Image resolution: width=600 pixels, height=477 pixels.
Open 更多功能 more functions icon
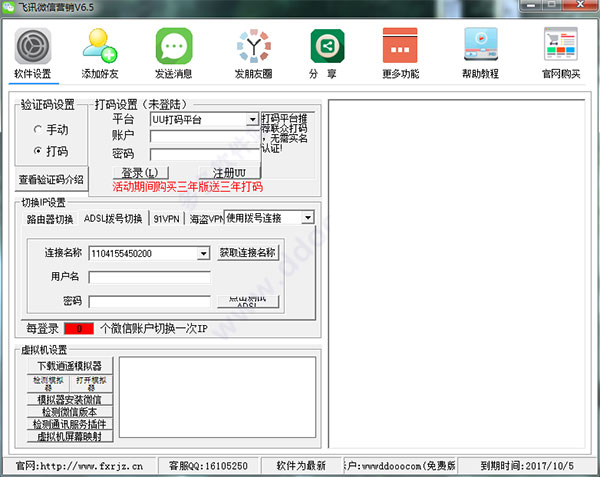tap(400, 45)
